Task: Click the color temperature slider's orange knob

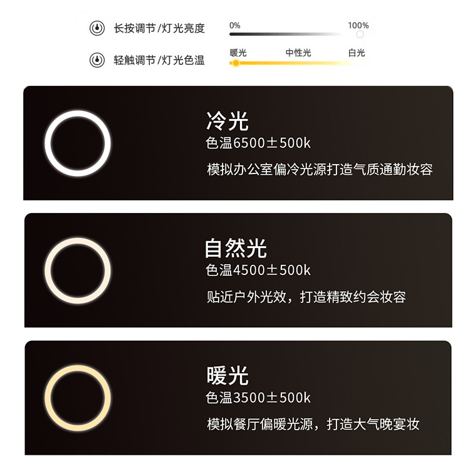Action: (236, 63)
